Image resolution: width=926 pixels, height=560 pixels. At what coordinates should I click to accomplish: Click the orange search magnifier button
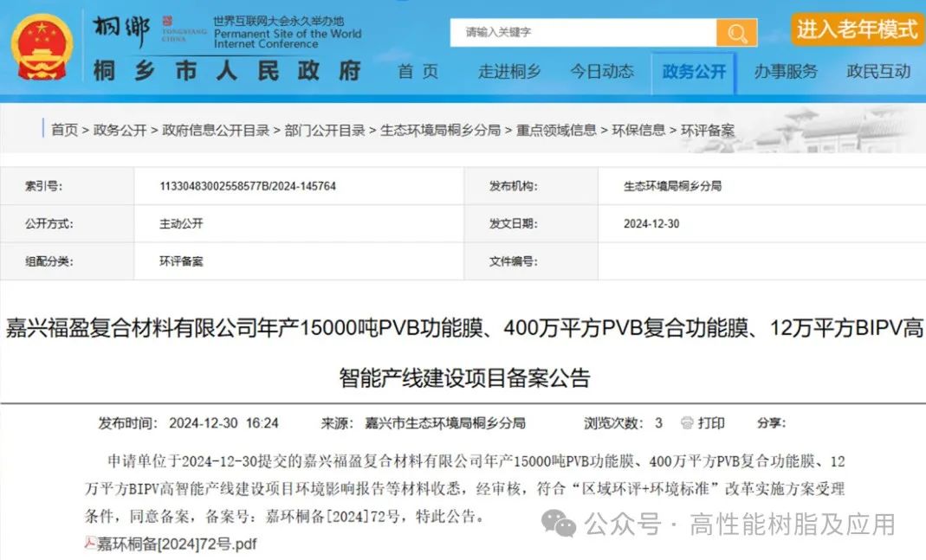pyautogui.click(x=736, y=32)
